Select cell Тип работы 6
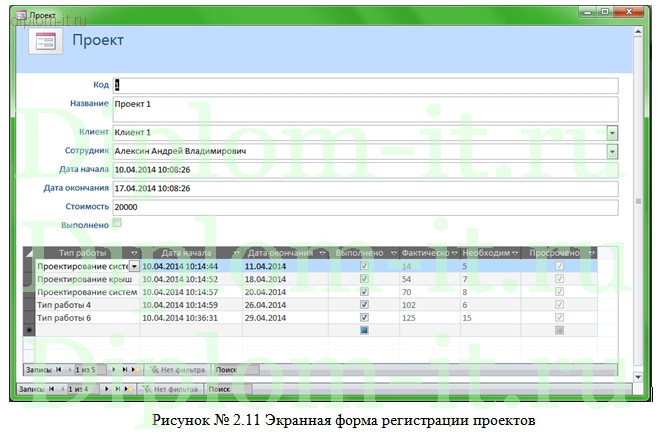Viewport: 662px width, 439px height. click(x=87, y=317)
